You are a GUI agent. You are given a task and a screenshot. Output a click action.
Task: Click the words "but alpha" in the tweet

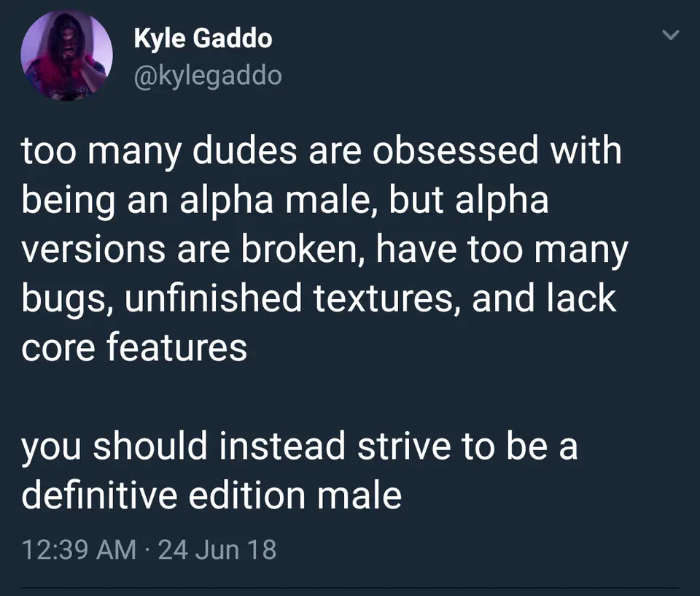tap(473, 200)
